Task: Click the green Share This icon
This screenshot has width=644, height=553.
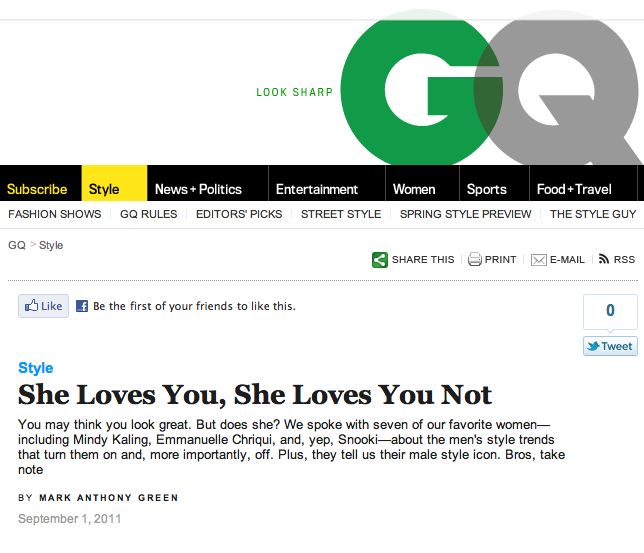Action: pos(380,260)
